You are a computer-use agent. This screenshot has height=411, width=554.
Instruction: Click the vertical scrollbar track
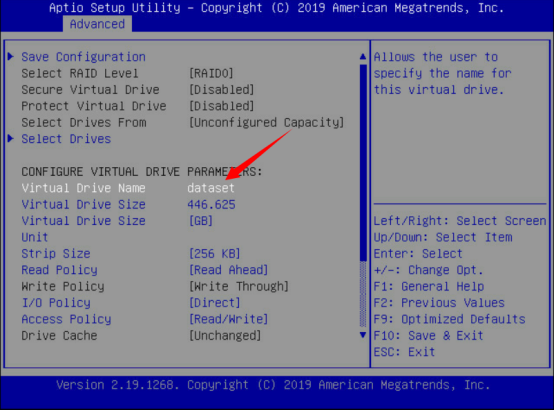point(363,196)
